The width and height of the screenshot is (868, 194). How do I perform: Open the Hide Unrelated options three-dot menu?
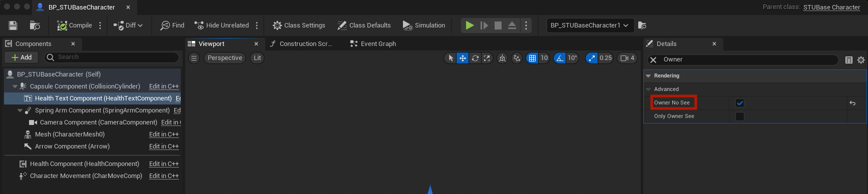point(257,25)
